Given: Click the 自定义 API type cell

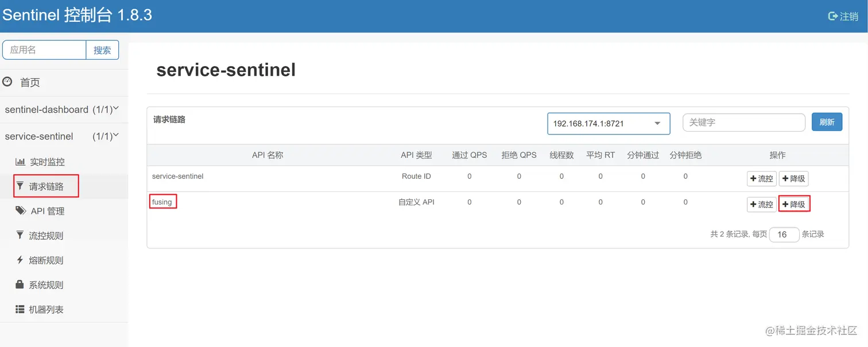Looking at the screenshot, I should click(x=416, y=202).
